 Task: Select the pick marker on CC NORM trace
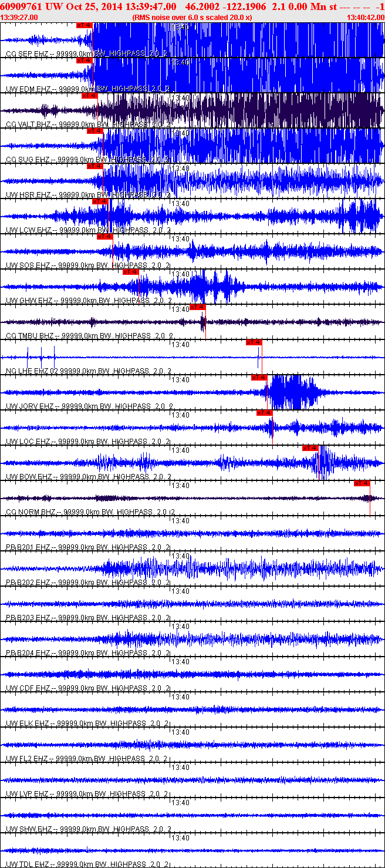[362, 483]
